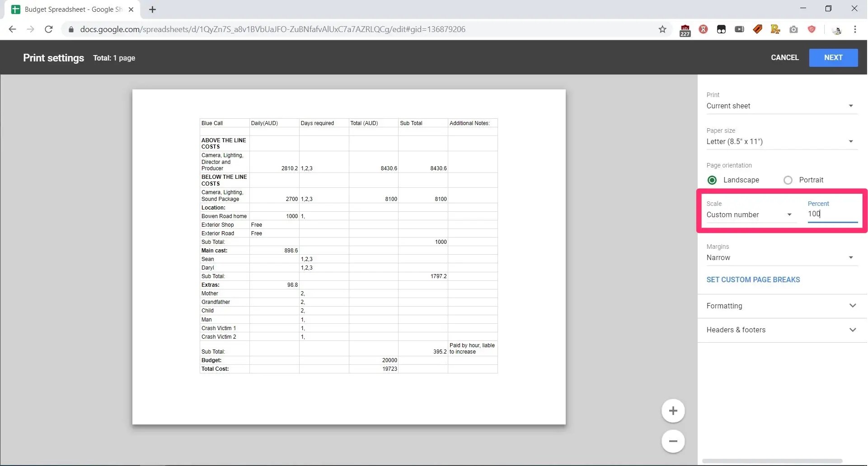Open the Paper size dropdown

pyautogui.click(x=781, y=141)
